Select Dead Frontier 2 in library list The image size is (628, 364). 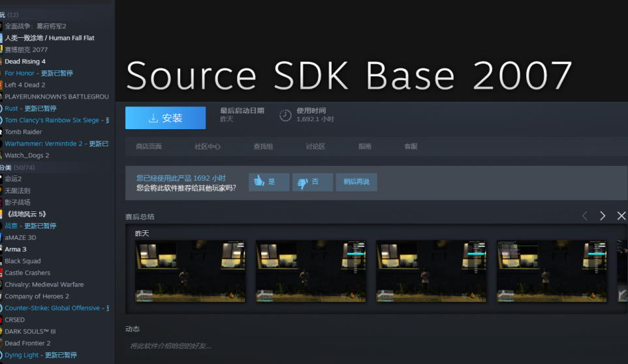[27, 343]
